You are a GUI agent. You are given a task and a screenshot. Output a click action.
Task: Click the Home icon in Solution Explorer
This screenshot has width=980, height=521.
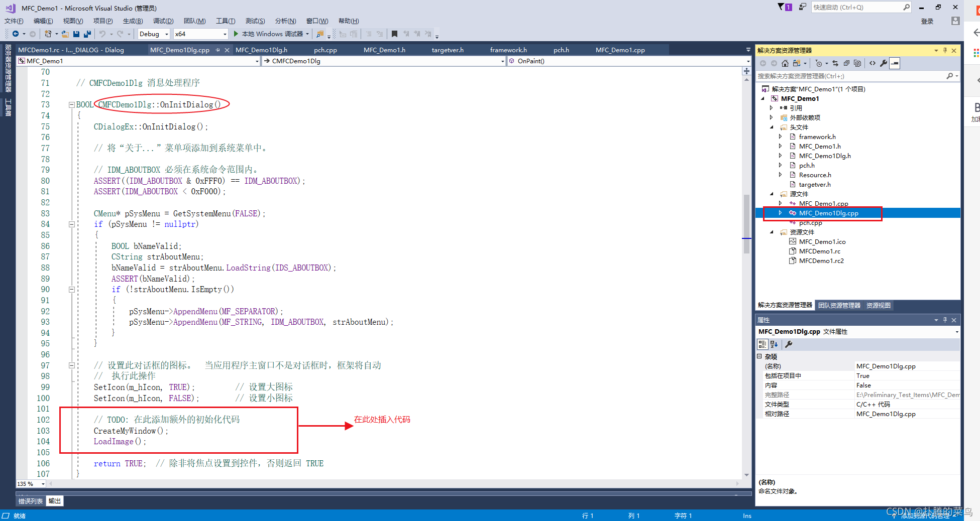point(785,63)
